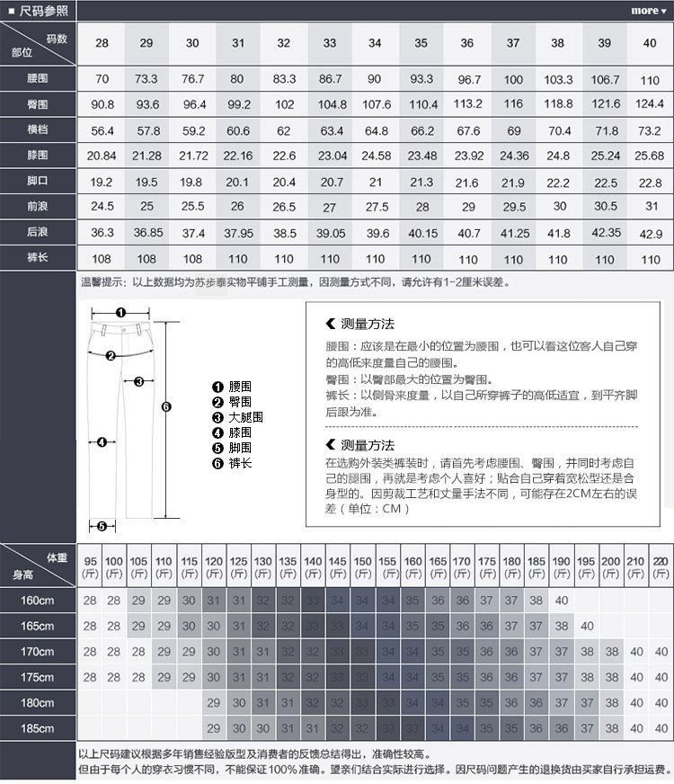
Task: Click legend bullet 6 next to 裤长
Action: point(217,464)
